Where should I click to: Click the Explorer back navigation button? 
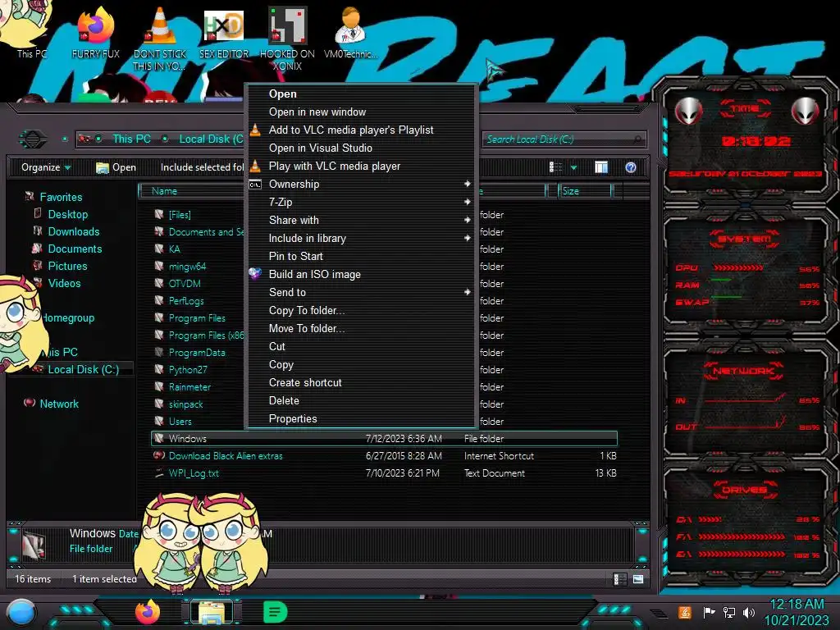(33, 139)
